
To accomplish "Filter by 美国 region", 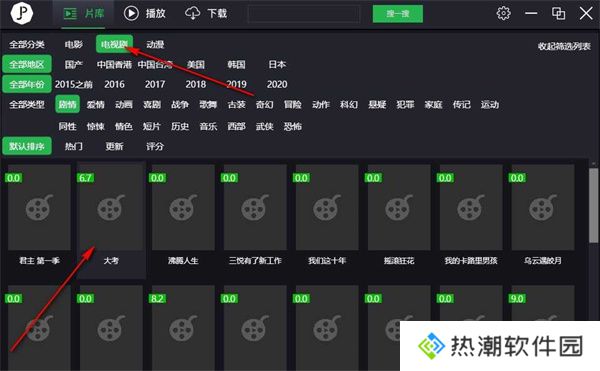I will pyautogui.click(x=196, y=64).
